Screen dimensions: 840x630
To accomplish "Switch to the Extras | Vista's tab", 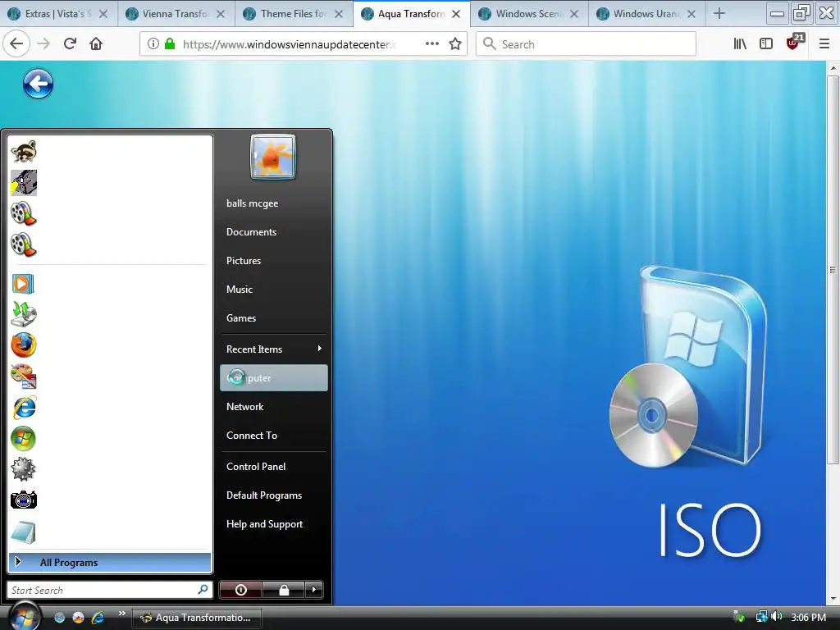I will coord(58,14).
